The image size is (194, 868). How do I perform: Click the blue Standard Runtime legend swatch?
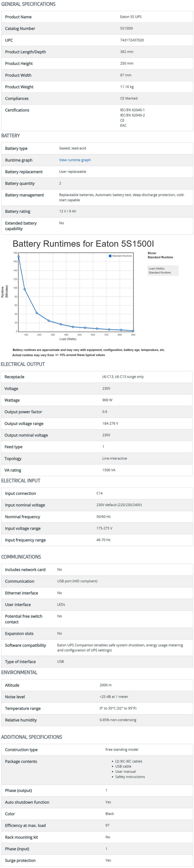point(110,256)
